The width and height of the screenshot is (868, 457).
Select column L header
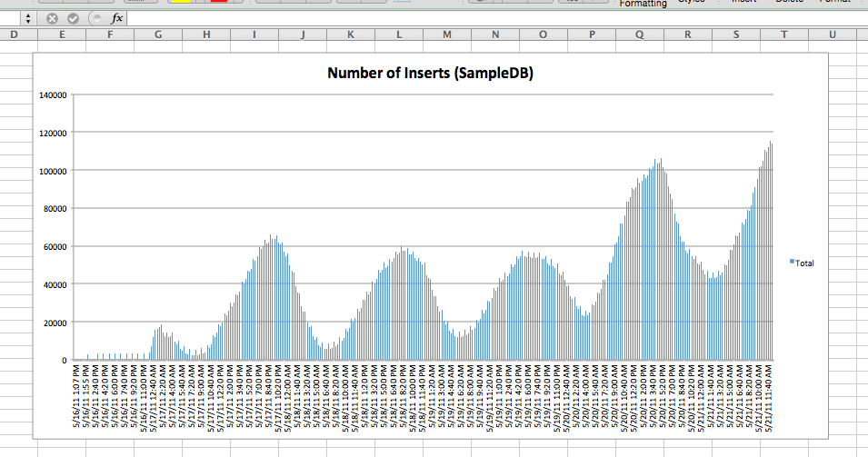(399, 35)
